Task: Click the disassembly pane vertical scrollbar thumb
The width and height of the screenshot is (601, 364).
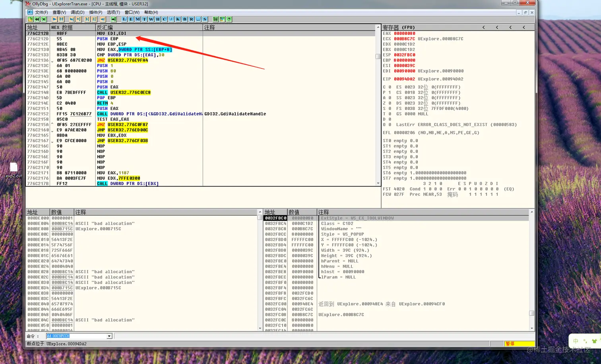Action: tap(378, 56)
